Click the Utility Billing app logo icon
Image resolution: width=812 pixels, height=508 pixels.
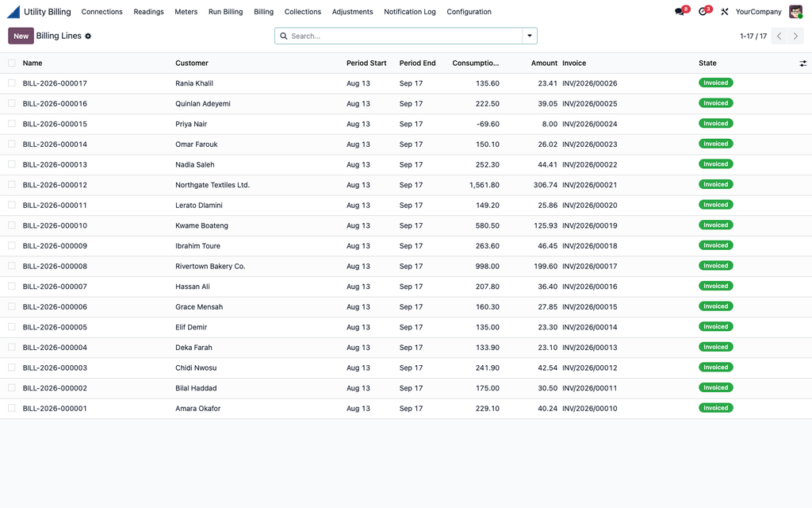(13, 11)
